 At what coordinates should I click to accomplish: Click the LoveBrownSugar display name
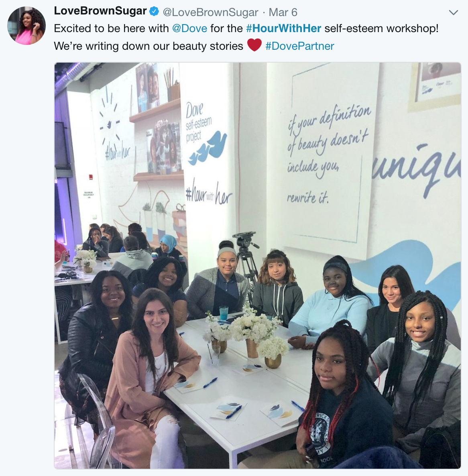pos(100,11)
